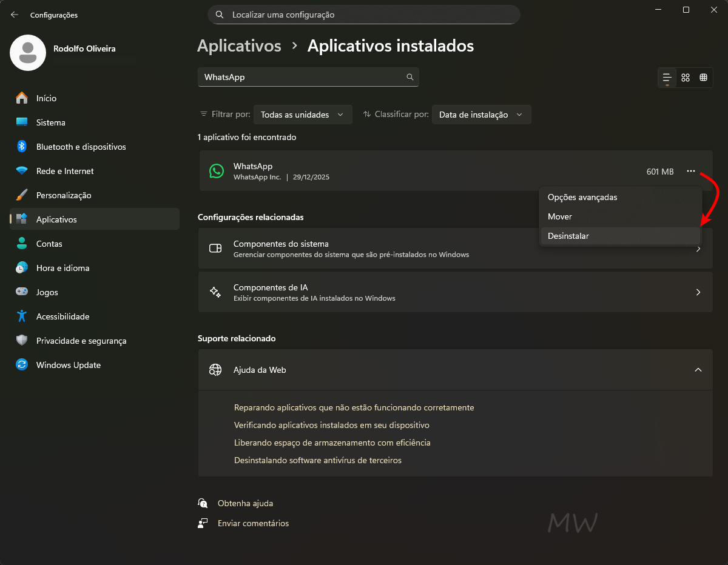Open the three-dots menu for WhatsApp
Viewport: 728px width, 565px height.
[x=691, y=172]
